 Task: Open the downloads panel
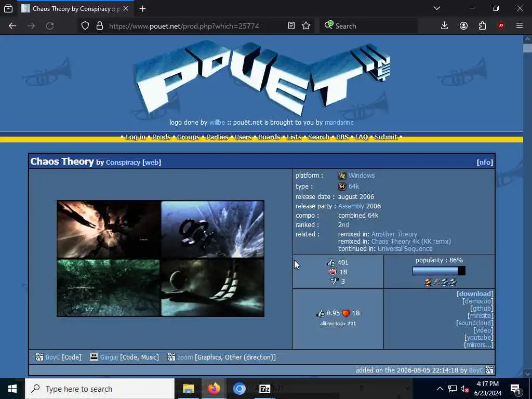click(445, 26)
